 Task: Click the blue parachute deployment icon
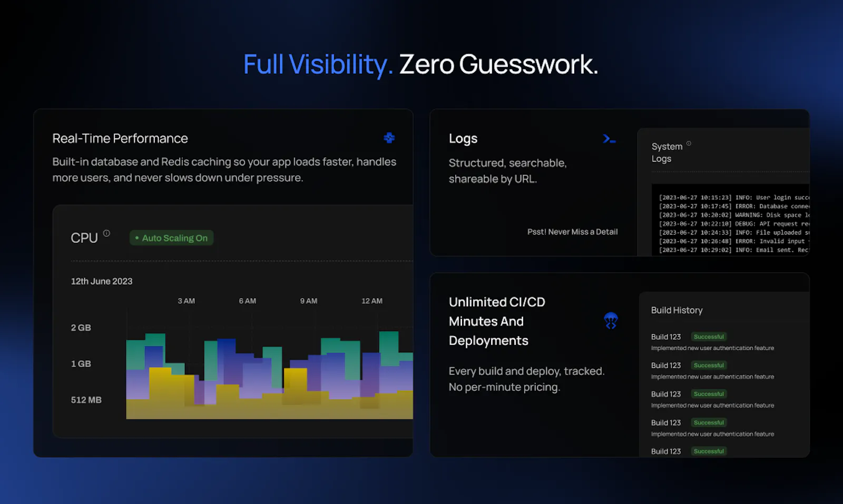(x=611, y=320)
